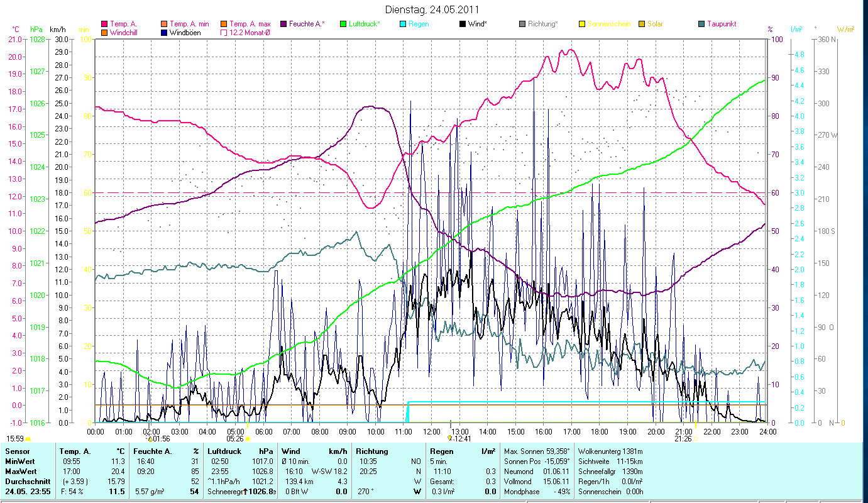Click the orange Windchill legend square
868x503 pixels.
click(104, 32)
